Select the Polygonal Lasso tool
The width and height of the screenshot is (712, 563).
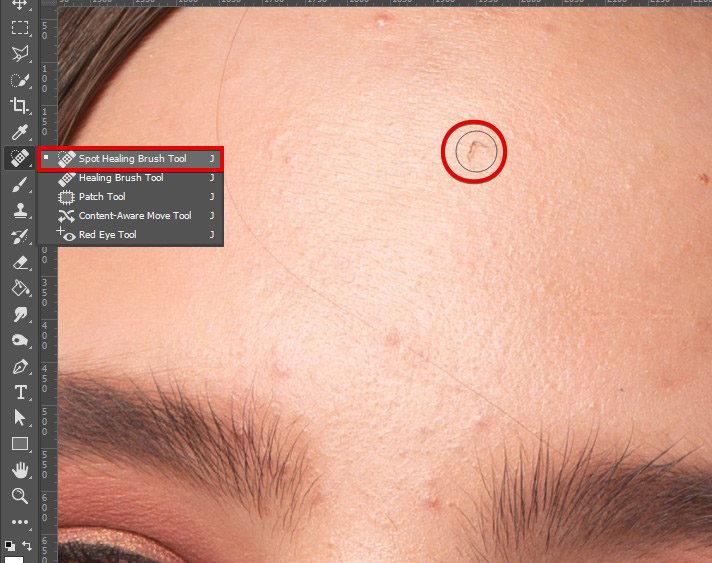[19, 54]
